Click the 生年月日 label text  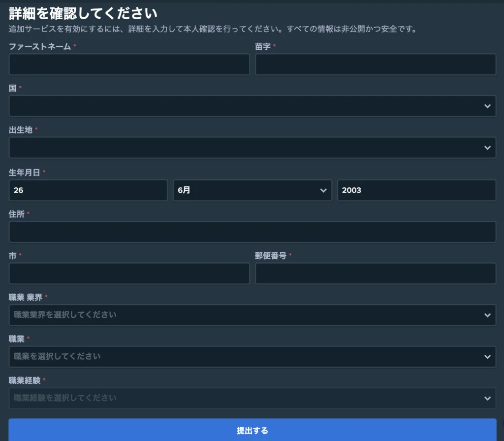pyautogui.click(x=24, y=172)
